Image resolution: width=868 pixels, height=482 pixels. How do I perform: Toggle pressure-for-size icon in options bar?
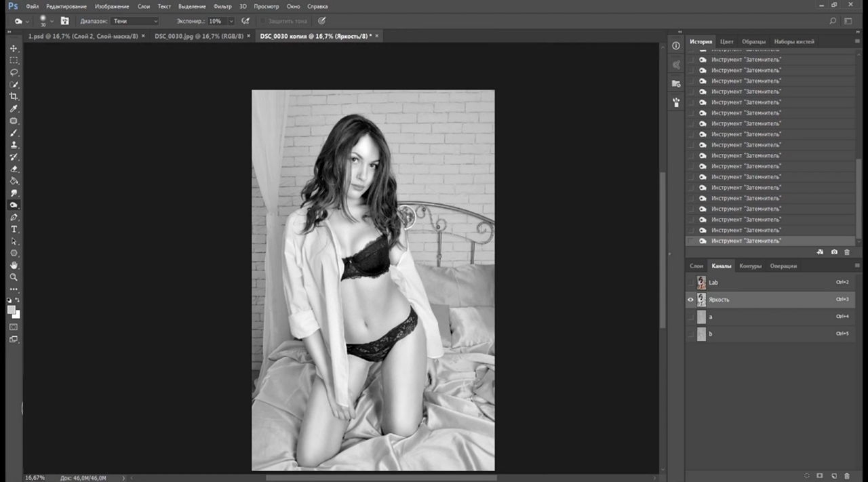[x=322, y=21]
